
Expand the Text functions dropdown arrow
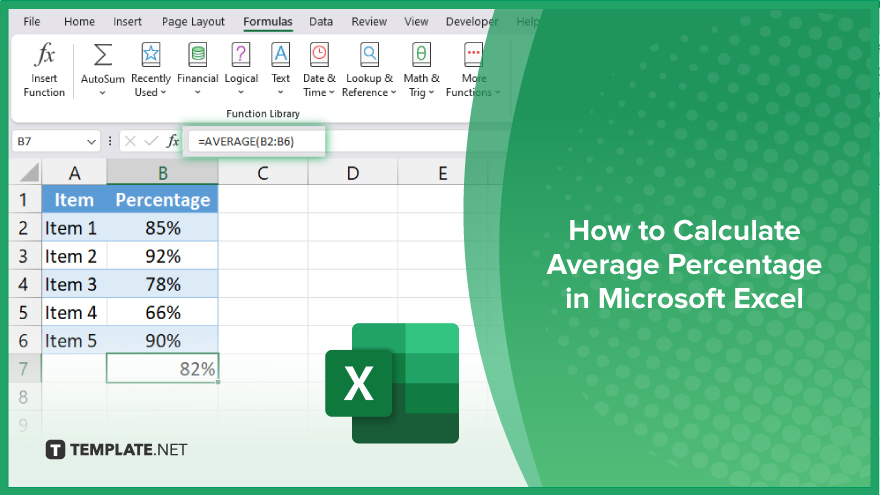(281, 93)
